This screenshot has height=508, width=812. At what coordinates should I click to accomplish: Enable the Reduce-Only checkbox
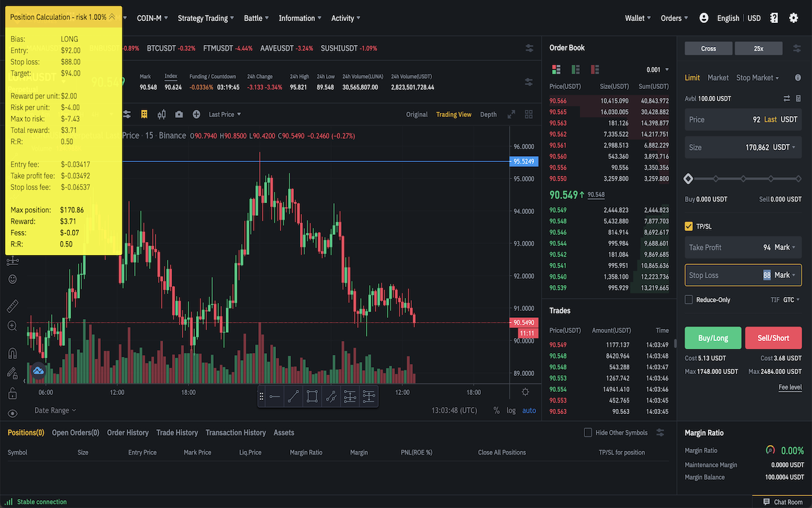pyautogui.click(x=688, y=299)
